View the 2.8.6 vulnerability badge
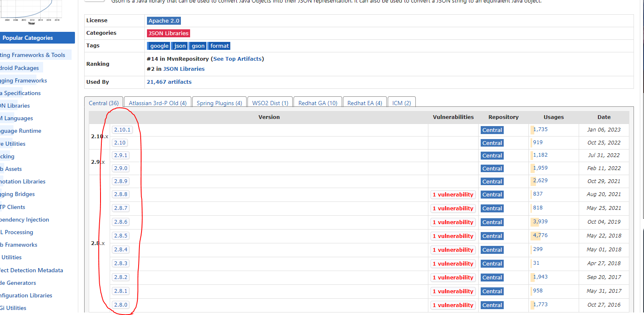The height and width of the screenshot is (315, 644). (x=453, y=222)
